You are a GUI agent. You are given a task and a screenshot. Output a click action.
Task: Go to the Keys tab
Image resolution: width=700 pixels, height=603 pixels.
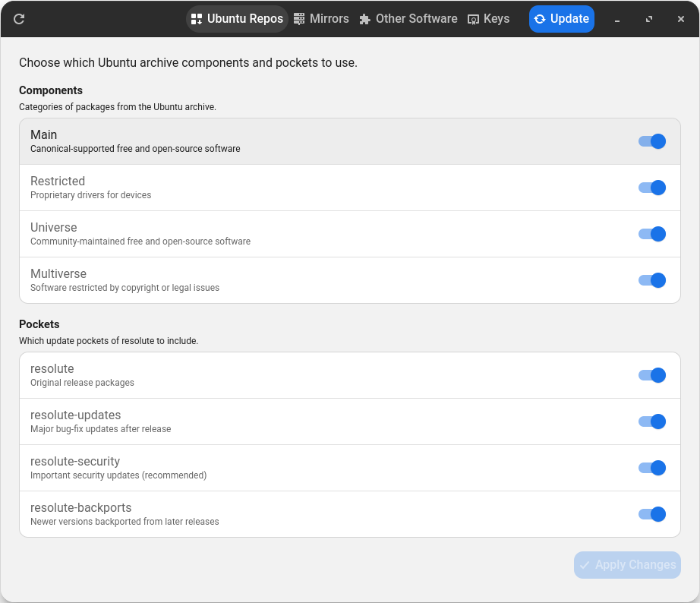click(488, 19)
